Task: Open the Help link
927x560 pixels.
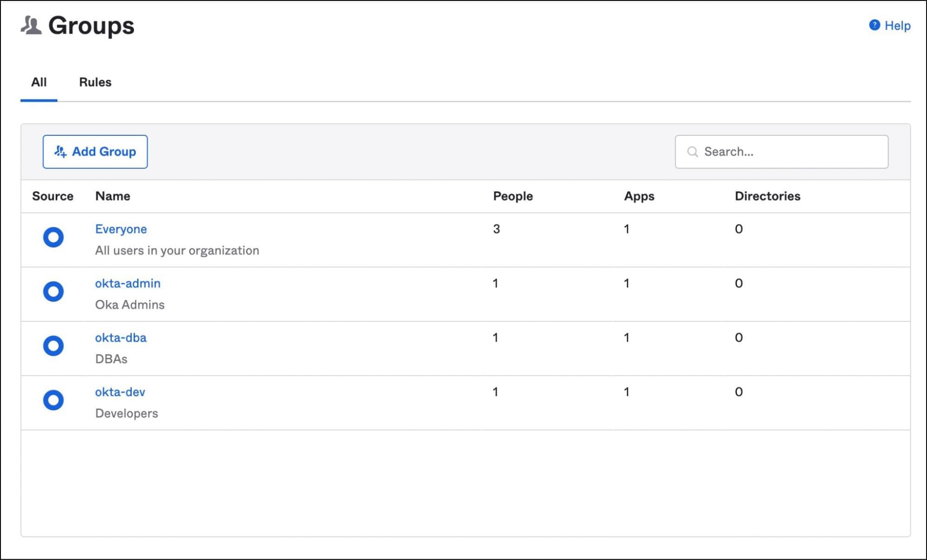Action: point(897,25)
